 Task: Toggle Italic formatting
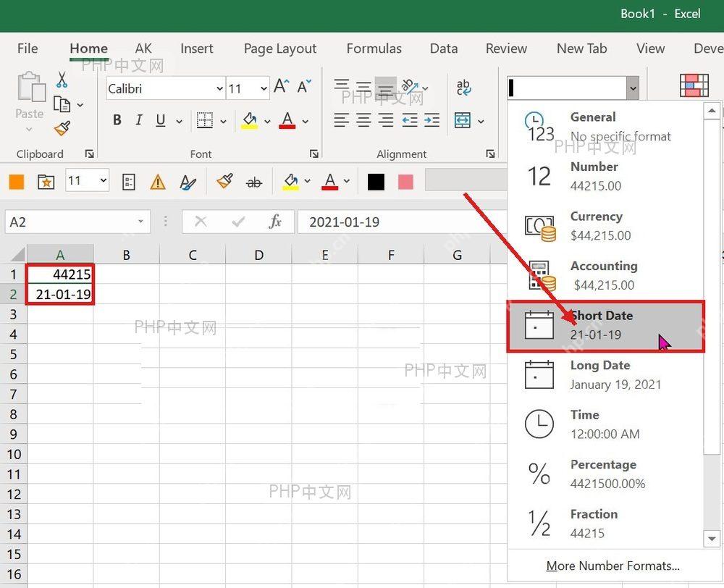[138, 120]
